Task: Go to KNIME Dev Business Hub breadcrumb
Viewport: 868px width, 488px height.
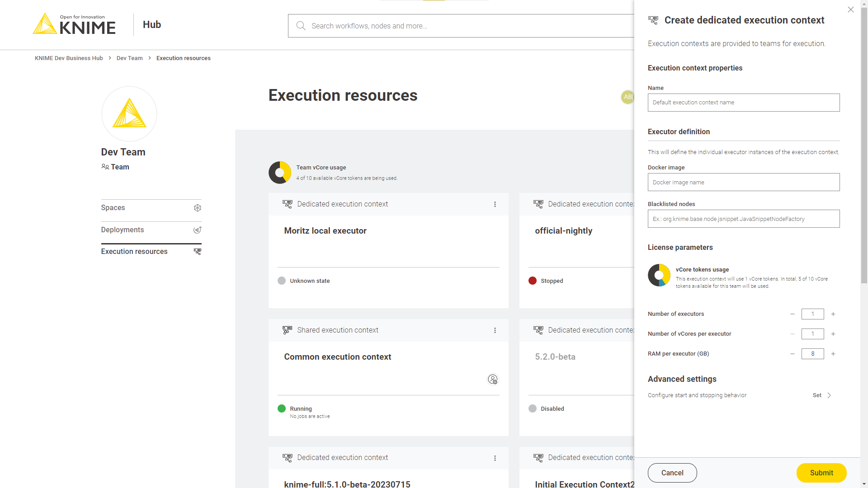Action: (69, 58)
